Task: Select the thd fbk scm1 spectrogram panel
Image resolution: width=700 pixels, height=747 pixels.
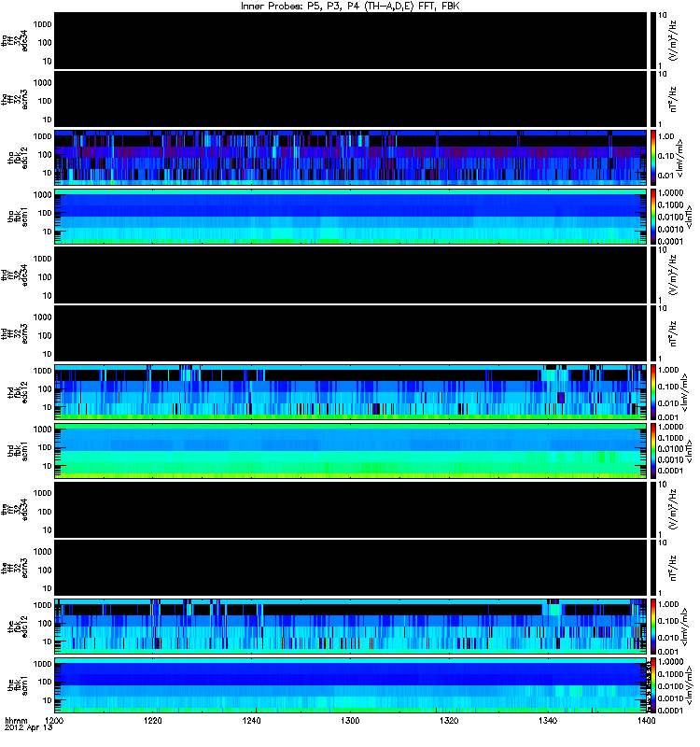Action: 350,451
